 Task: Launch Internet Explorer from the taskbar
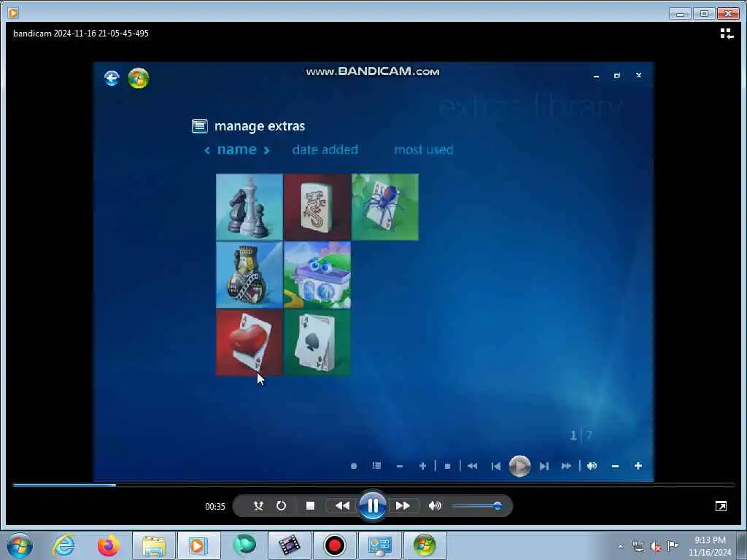coord(63,545)
